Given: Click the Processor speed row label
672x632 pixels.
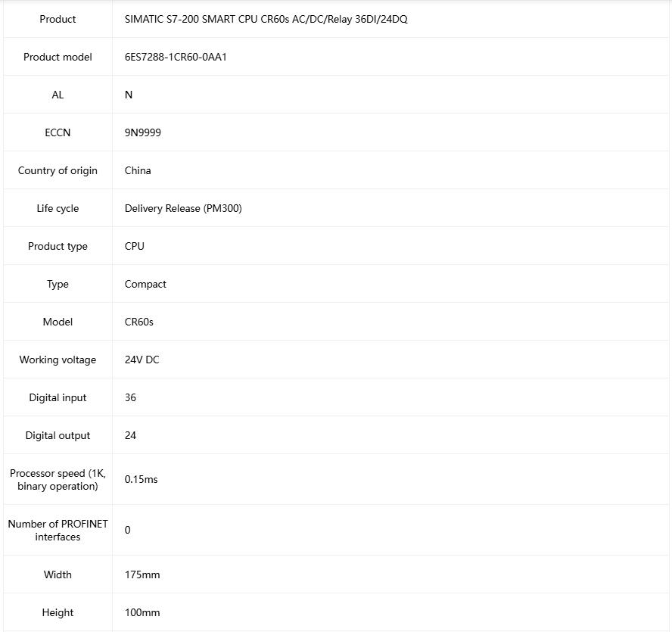Looking at the screenshot, I should click(58, 479).
